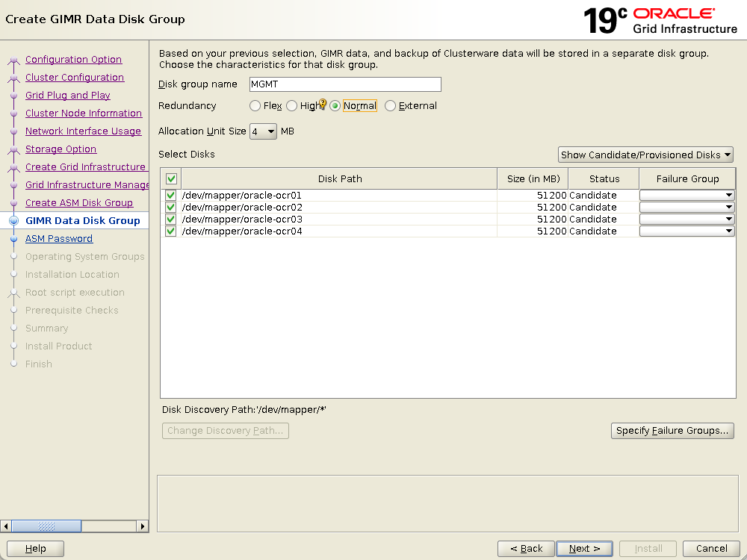Open the Network Interface Usage step
The image size is (747, 560).
[83, 131]
